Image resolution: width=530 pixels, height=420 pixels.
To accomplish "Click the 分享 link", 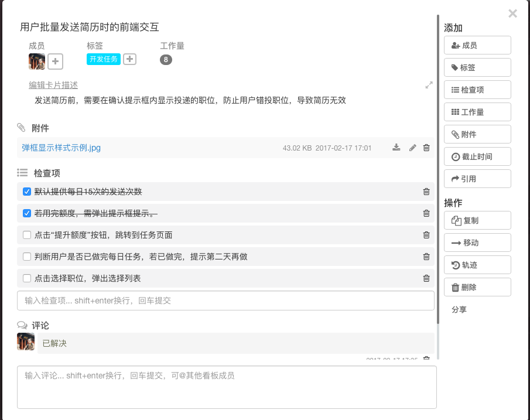I will coord(459,309).
